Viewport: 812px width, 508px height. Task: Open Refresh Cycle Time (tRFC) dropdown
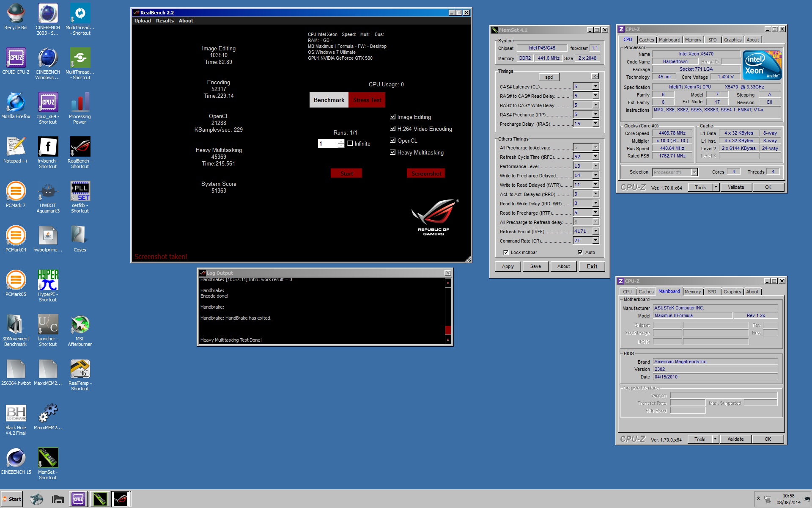tap(595, 157)
